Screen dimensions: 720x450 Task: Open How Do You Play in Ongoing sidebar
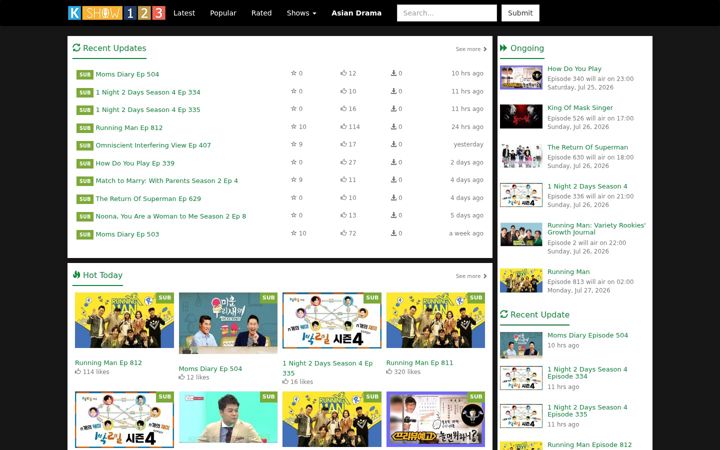(574, 68)
